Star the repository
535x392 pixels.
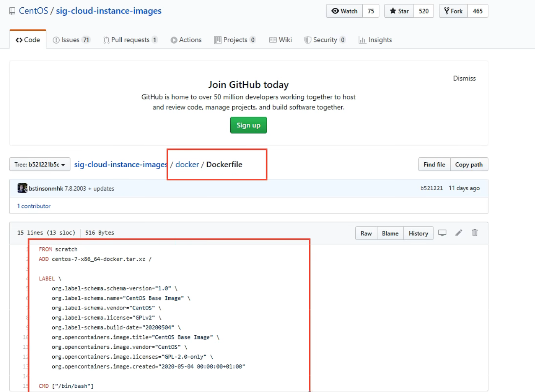399,11
